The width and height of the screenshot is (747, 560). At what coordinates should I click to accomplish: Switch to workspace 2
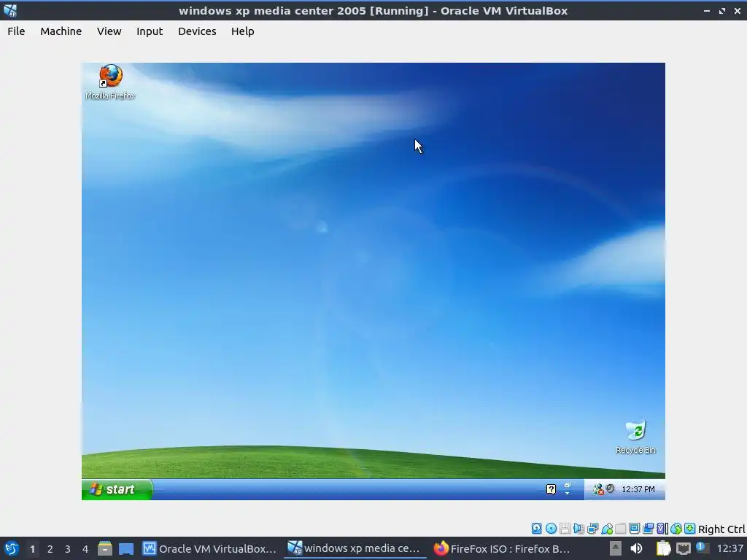[x=50, y=549]
